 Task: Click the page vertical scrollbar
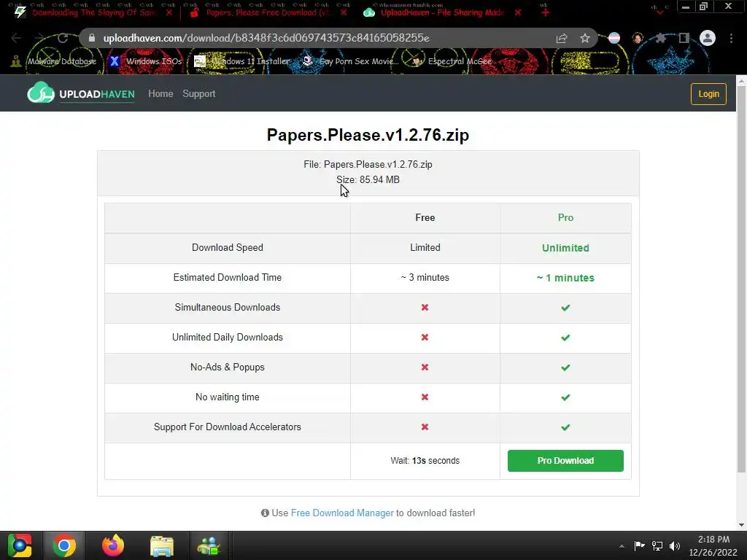coord(741,281)
